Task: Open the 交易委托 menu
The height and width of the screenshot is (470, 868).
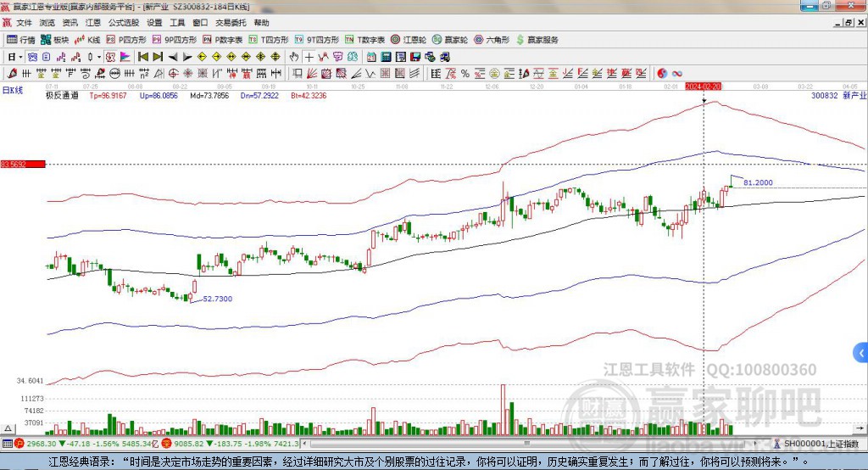Action: click(231, 23)
